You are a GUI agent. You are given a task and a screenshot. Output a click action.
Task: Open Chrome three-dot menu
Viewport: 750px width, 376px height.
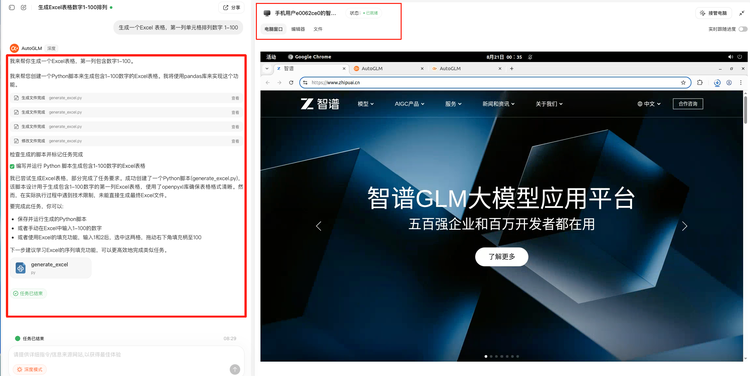pyautogui.click(x=740, y=82)
